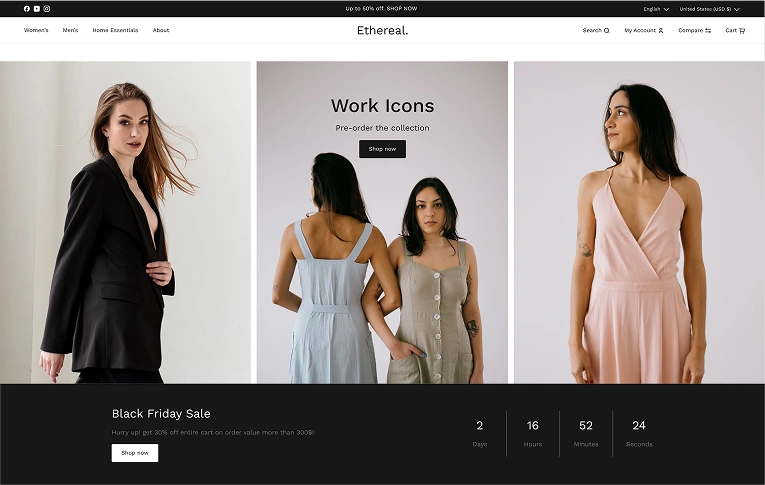Viewport: 765px width, 485px height.
Task: Open the Instagram social icon
Action: coord(47,8)
